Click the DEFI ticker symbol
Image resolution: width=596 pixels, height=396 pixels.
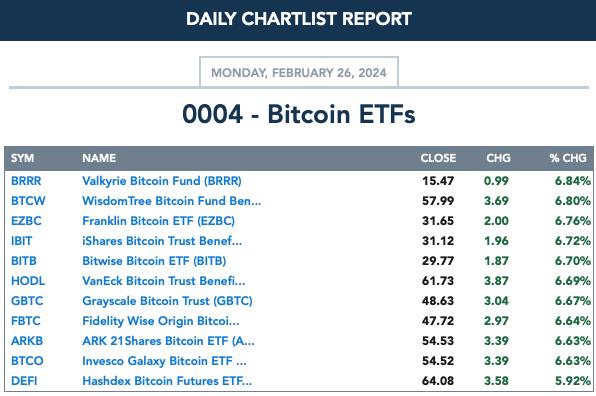(x=24, y=381)
